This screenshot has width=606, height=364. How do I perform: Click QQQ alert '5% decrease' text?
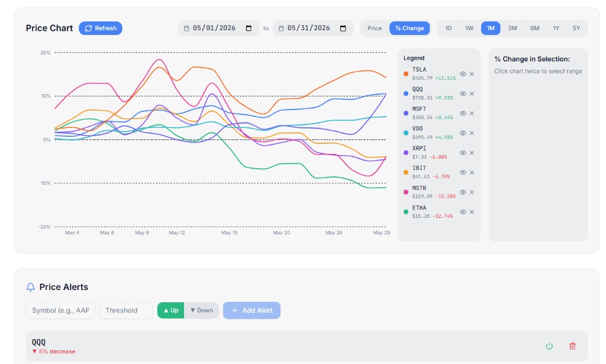pyautogui.click(x=57, y=352)
